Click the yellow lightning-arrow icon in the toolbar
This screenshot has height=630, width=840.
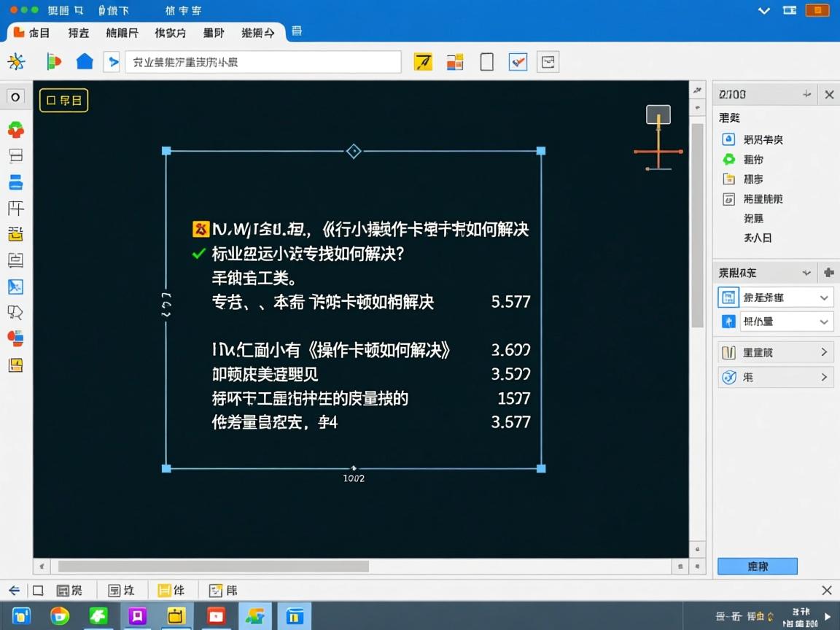click(421, 62)
